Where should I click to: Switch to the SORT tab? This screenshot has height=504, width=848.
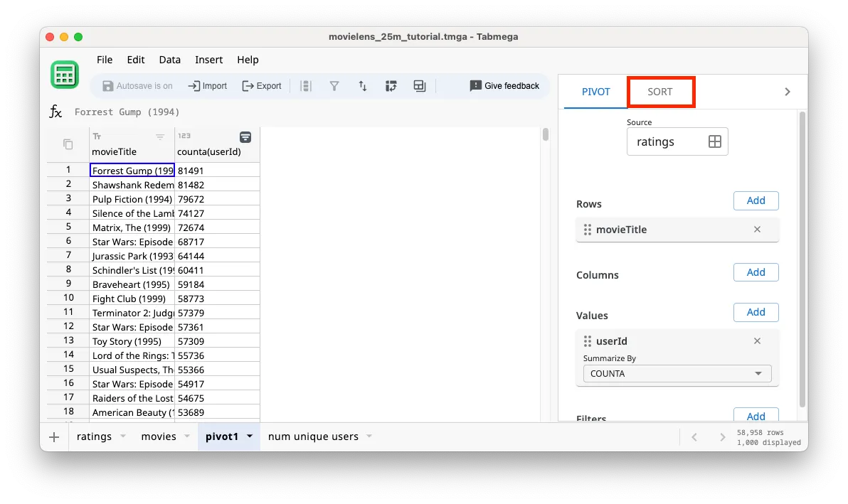661,92
